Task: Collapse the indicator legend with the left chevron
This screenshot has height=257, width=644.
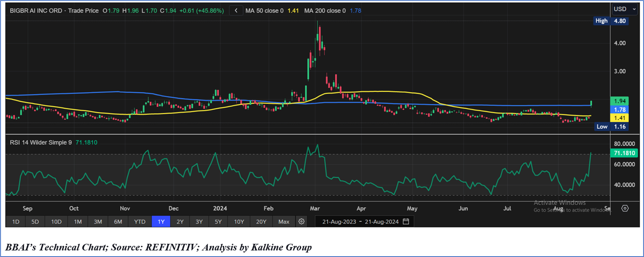Action: (x=236, y=11)
